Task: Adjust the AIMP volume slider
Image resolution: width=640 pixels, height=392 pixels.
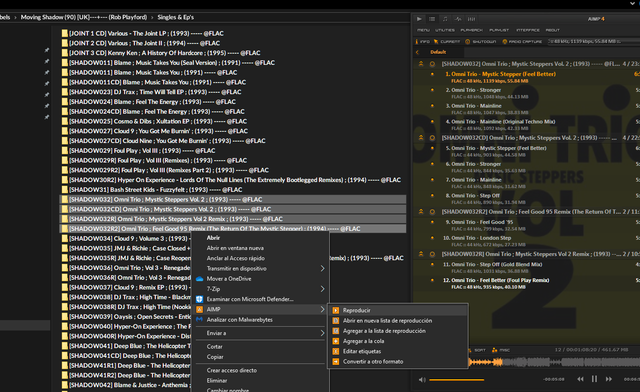Action: click(x=456, y=380)
